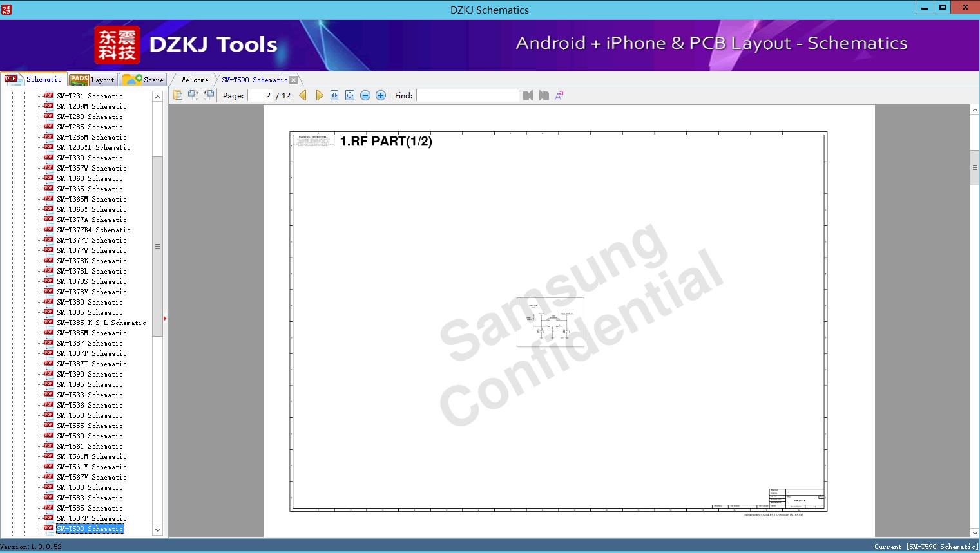Collapse side panel with red splitter arrow

165,318
